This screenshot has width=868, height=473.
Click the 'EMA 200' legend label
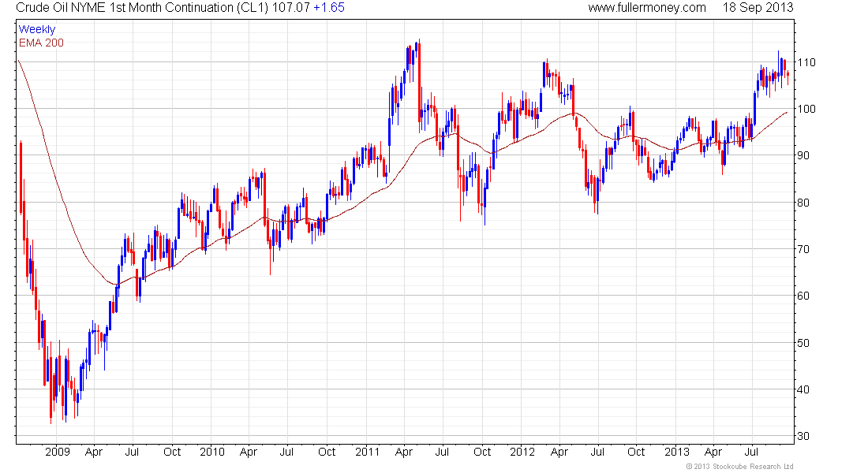pyautogui.click(x=42, y=43)
